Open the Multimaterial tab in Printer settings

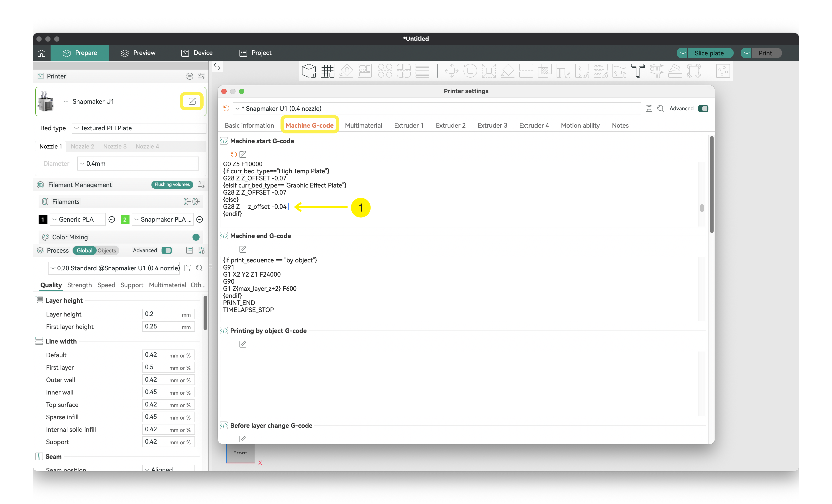click(363, 126)
